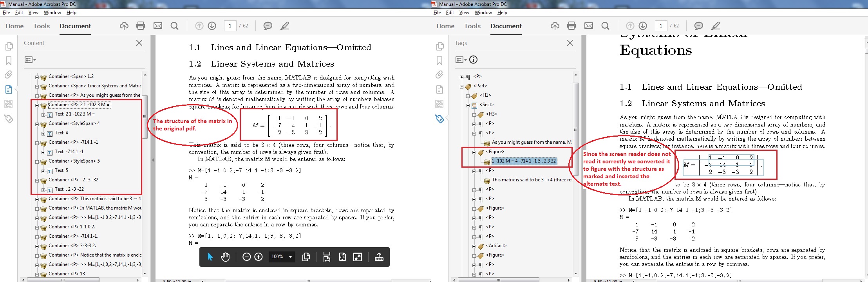This screenshot has width=868, height=282.
Task: Click the dock toolbar icon in floating toolbar
Action: (379, 257)
